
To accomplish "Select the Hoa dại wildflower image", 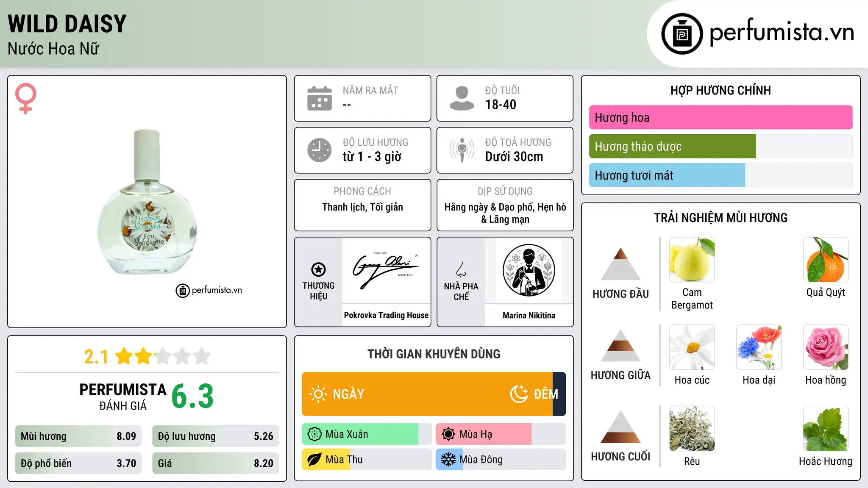I will [x=759, y=347].
